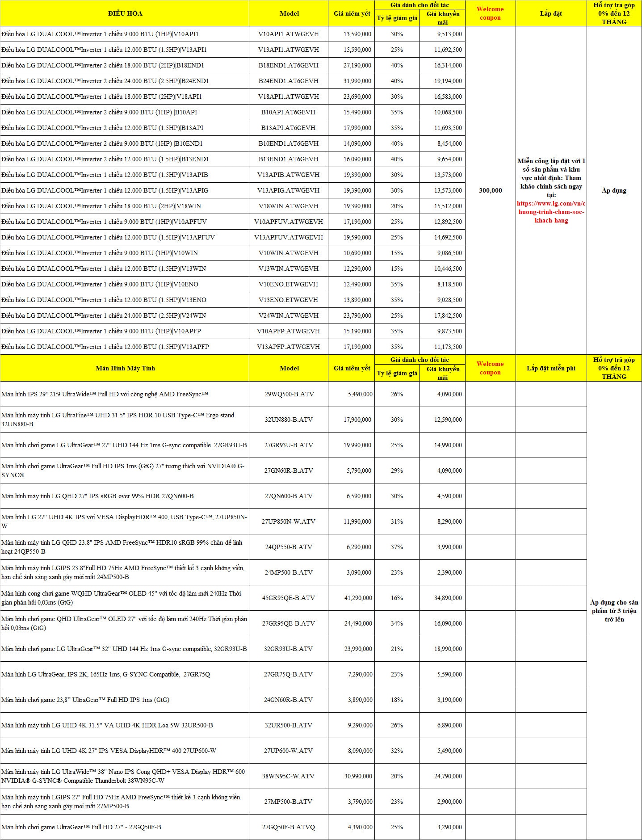Click the Áp dụng cho sản phẩm từ 3 triệu cell
Image resolution: width=642 pixels, height=840 pixels.
(614, 611)
